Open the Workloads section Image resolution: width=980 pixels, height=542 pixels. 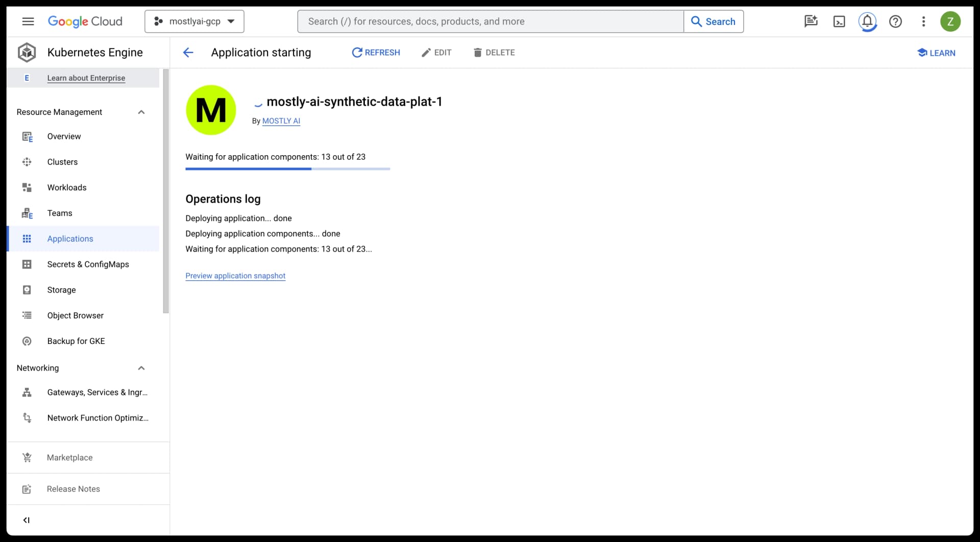click(66, 187)
